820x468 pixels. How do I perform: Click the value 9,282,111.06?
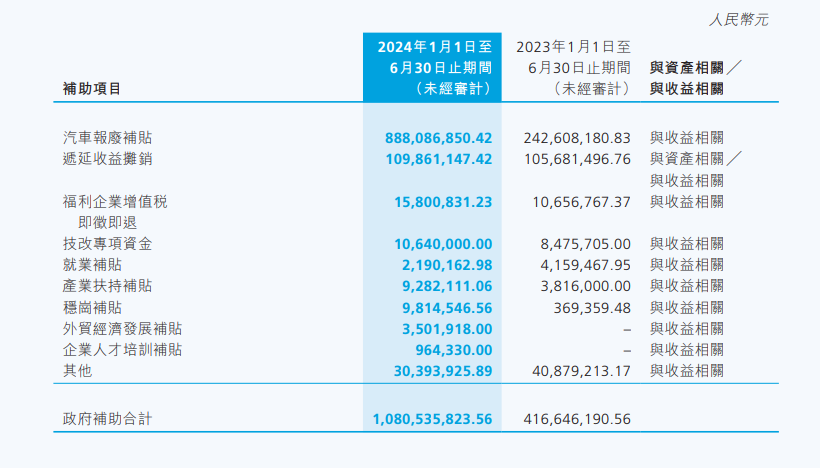click(447, 286)
